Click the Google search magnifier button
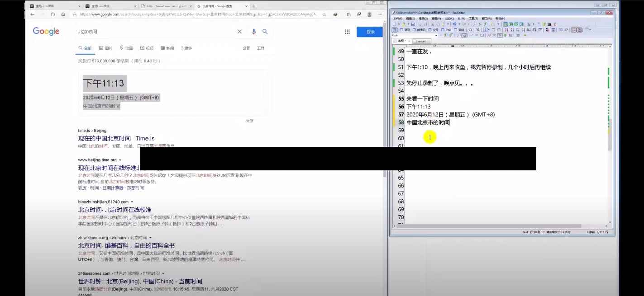644x296 pixels. point(265,32)
